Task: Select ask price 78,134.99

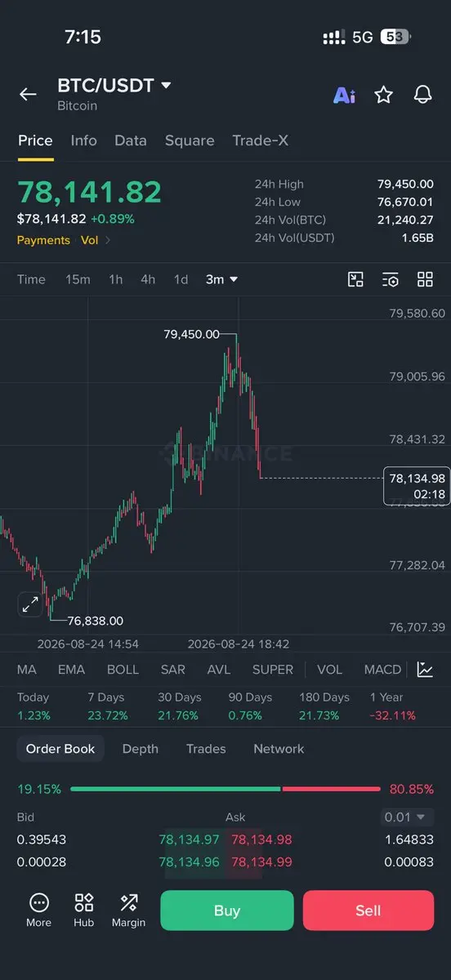Action: 261,862
